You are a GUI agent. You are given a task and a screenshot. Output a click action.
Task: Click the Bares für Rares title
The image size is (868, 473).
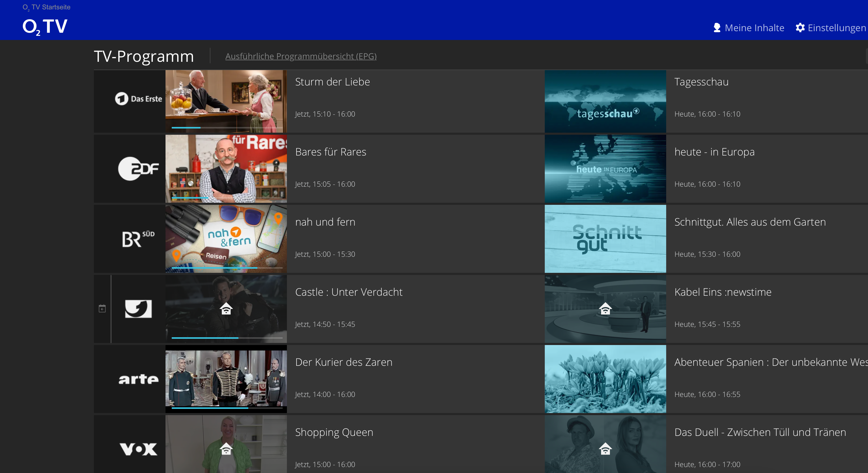click(x=330, y=152)
